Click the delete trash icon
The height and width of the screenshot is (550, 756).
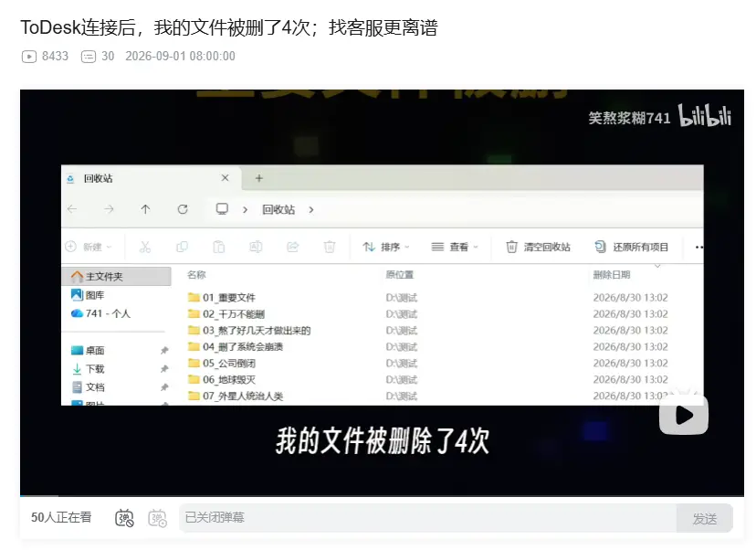pyautogui.click(x=330, y=247)
